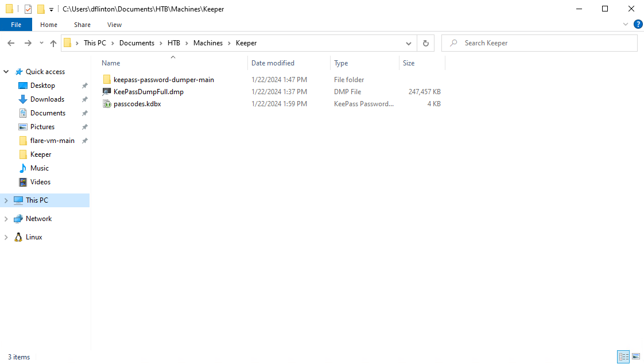Image resolution: width=644 pixels, height=364 pixels.
Task: Expand the ribbon with the chevron
Action: click(626, 25)
